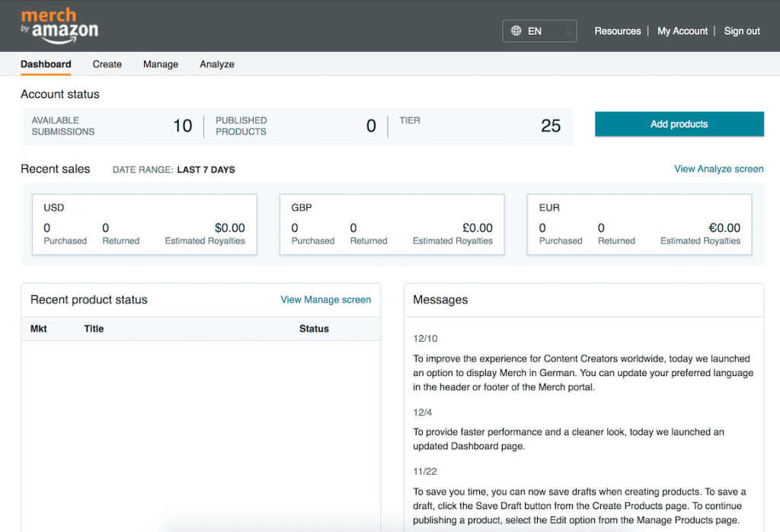
Task: Open the Resources link
Action: pos(617,31)
